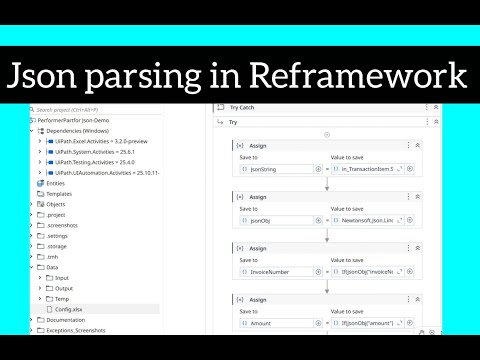
Task: Expand the Input folder
Action: [40, 278]
